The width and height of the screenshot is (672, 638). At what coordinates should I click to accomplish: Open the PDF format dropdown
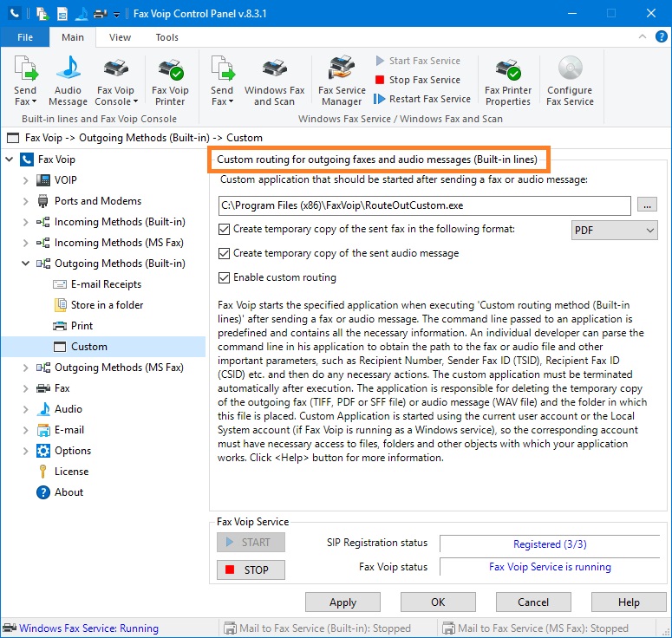614,230
